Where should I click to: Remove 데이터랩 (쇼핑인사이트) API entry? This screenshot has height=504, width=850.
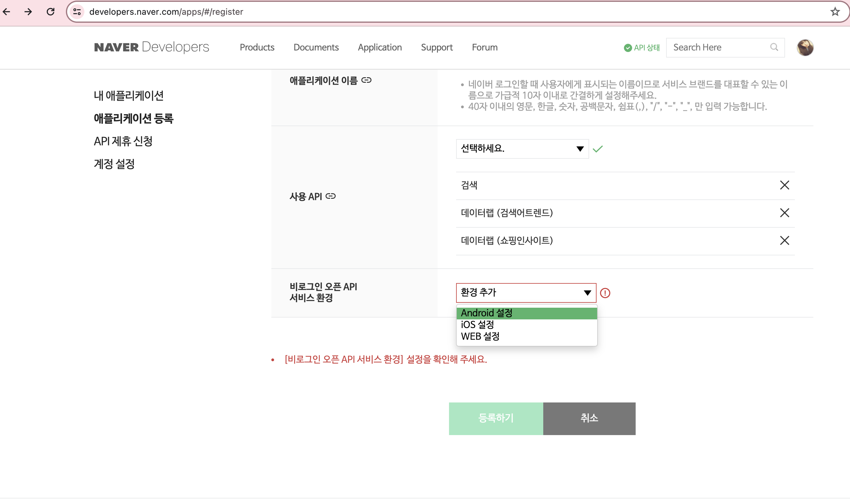point(784,240)
